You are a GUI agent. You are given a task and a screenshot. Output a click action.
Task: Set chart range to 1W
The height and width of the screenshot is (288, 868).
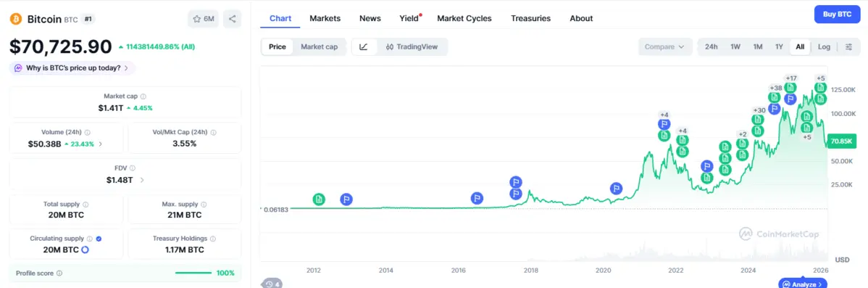735,47
